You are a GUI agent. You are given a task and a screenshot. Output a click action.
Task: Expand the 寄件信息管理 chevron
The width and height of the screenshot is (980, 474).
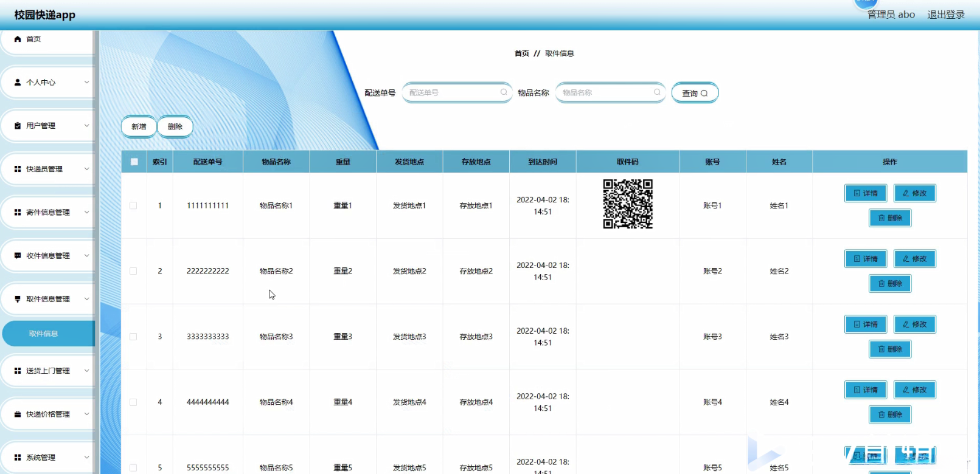pyautogui.click(x=86, y=212)
